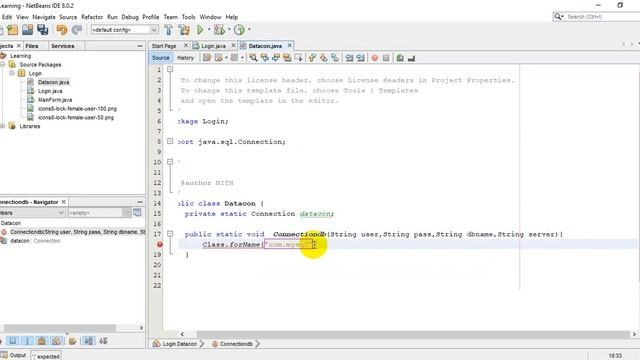Click the Find Previous Occurrence icon
The width and height of the screenshot is (640, 360).
264,58
